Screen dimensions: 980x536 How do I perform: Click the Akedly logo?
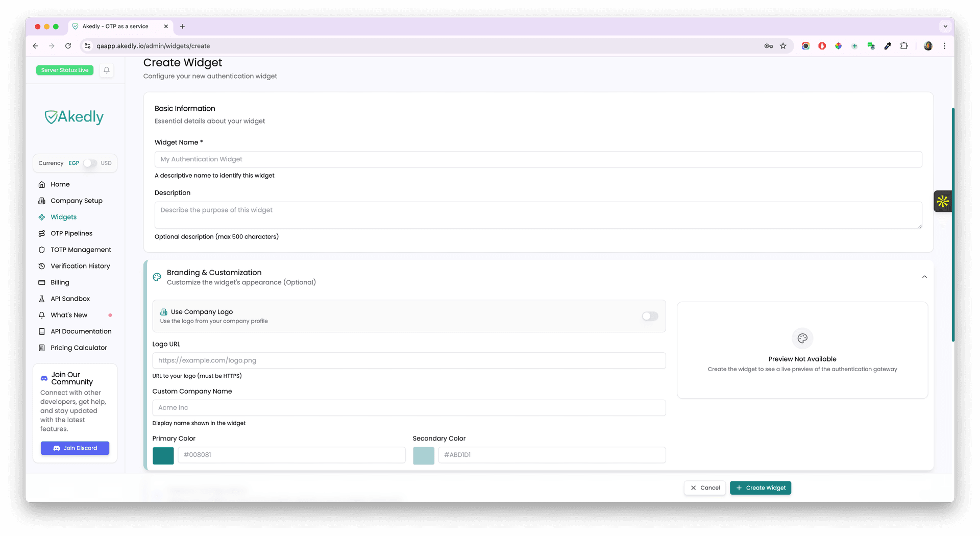75,117
